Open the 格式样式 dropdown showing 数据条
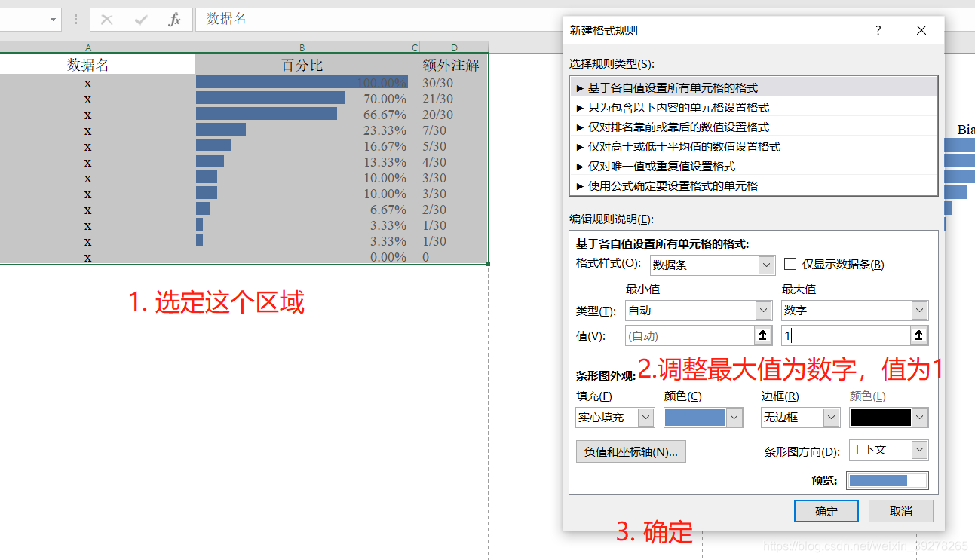The image size is (975, 560). (x=765, y=265)
